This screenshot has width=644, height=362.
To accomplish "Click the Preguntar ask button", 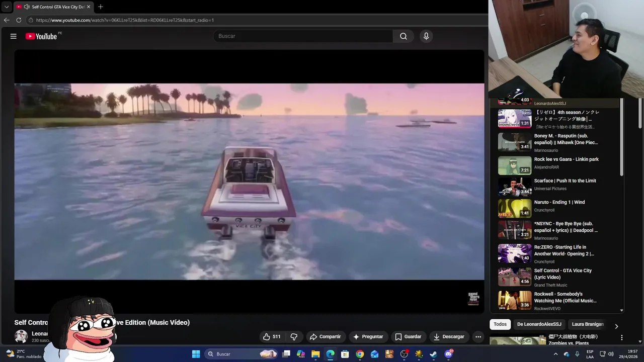I will pos(368,337).
